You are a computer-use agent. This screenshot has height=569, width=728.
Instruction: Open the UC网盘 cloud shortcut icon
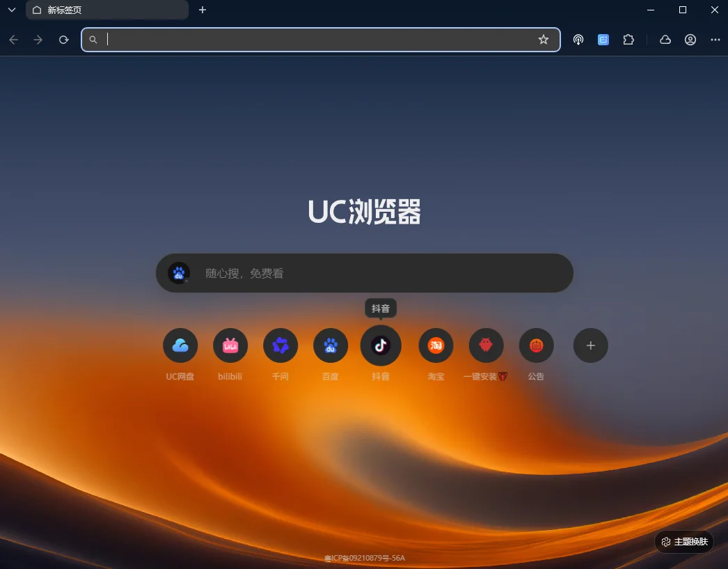click(180, 345)
